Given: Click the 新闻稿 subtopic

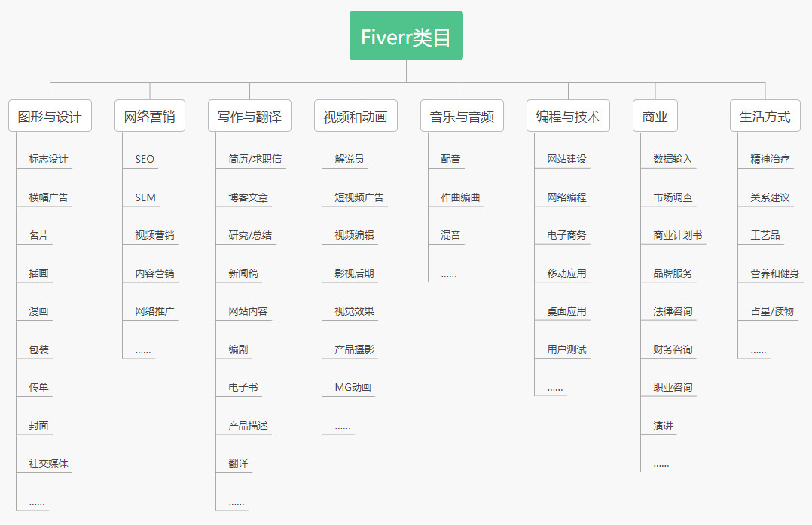Looking at the screenshot, I should [243, 273].
